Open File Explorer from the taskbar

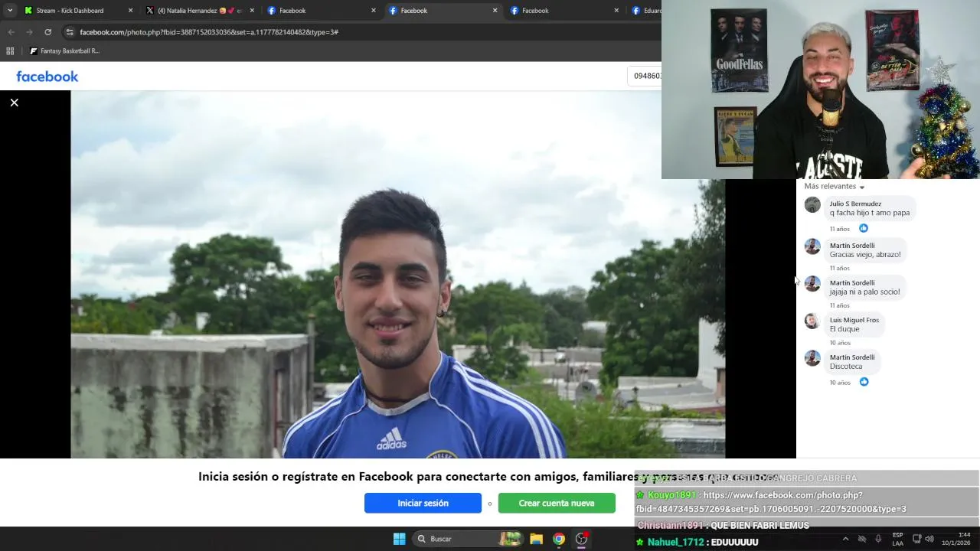click(536, 539)
